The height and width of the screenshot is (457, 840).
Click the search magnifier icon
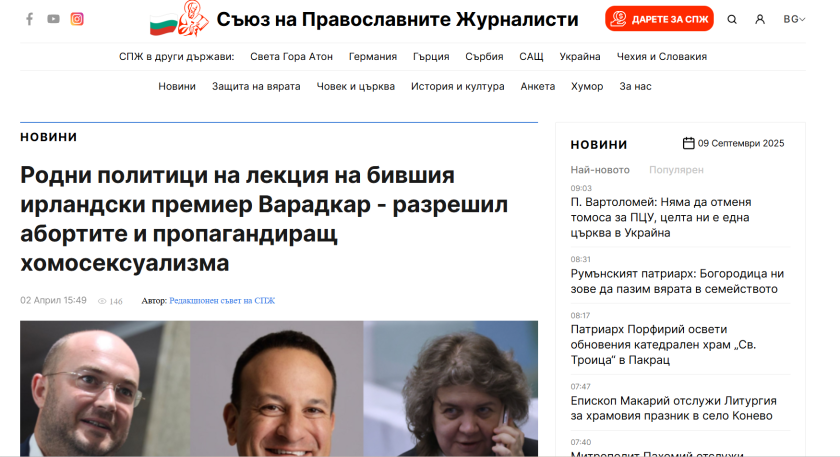pyautogui.click(x=732, y=19)
